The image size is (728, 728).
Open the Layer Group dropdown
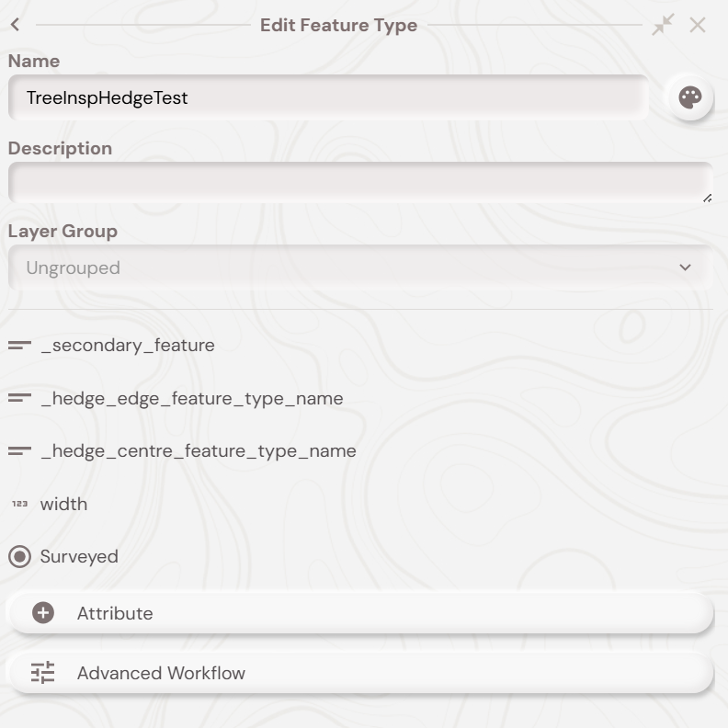click(358, 267)
